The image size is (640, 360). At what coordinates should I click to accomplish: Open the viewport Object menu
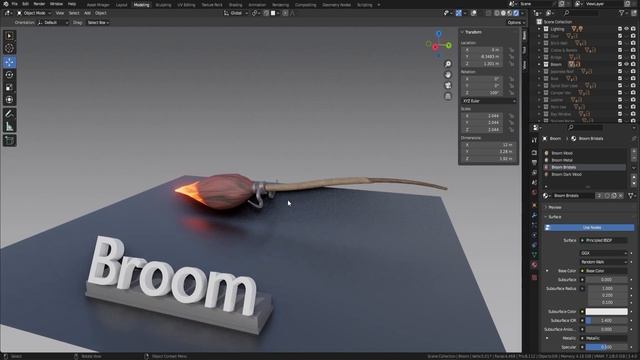(101, 13)
